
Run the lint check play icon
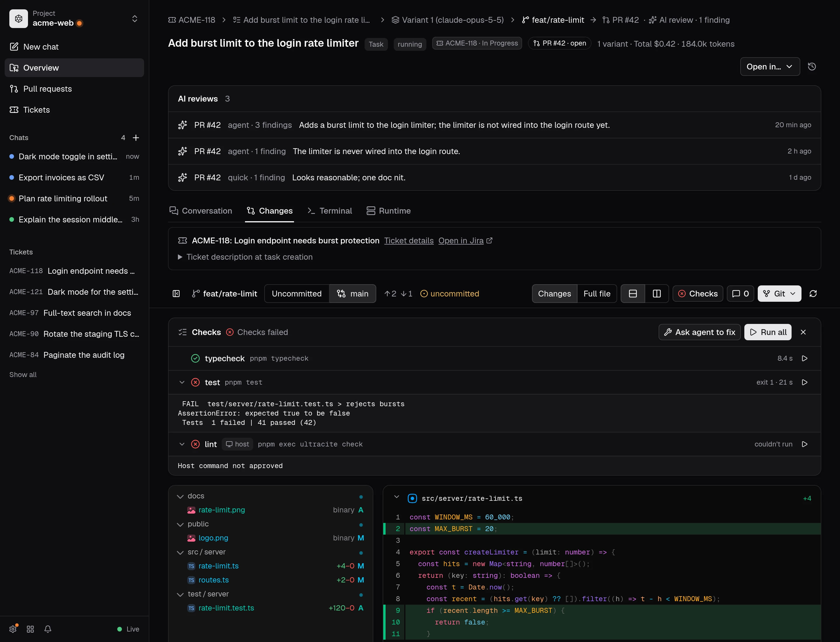804,444
